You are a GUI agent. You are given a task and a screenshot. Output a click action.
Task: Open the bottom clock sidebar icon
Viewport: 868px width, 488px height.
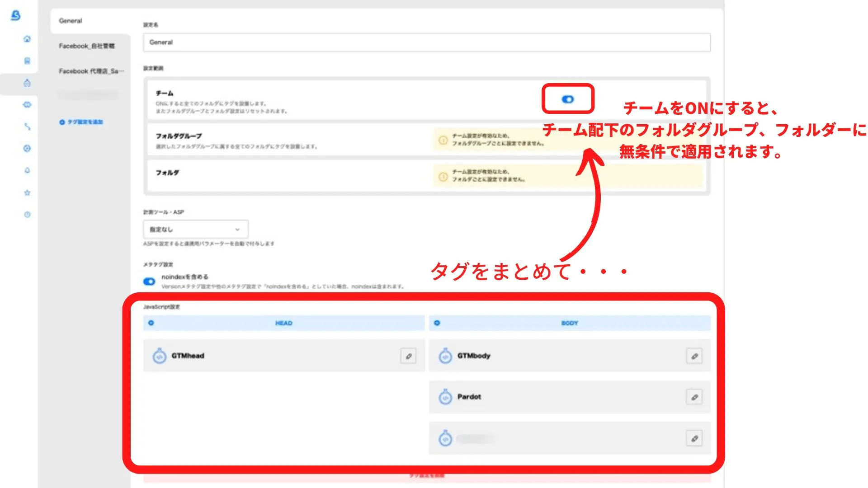tap(27, 215)
